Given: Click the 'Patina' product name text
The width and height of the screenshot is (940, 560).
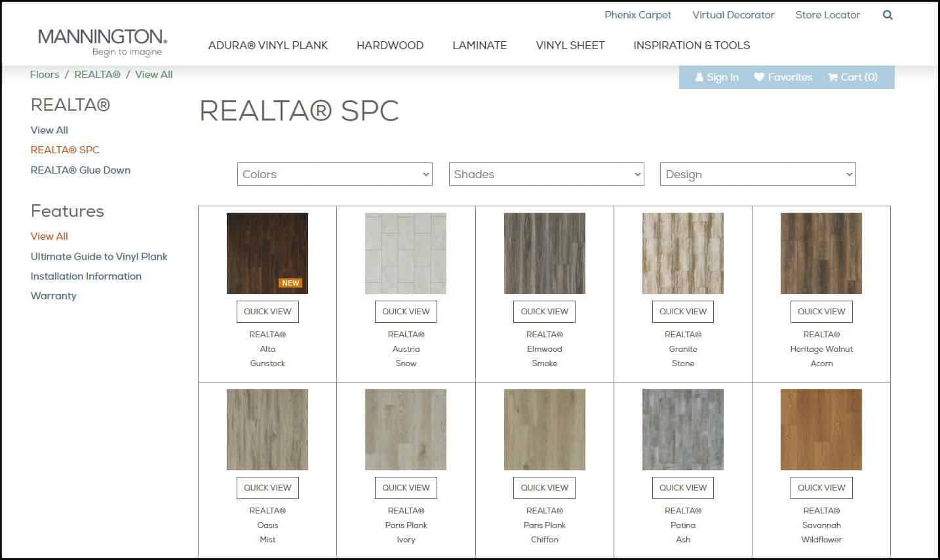Looking at the screenshot, I should click(x=683, y=525).
